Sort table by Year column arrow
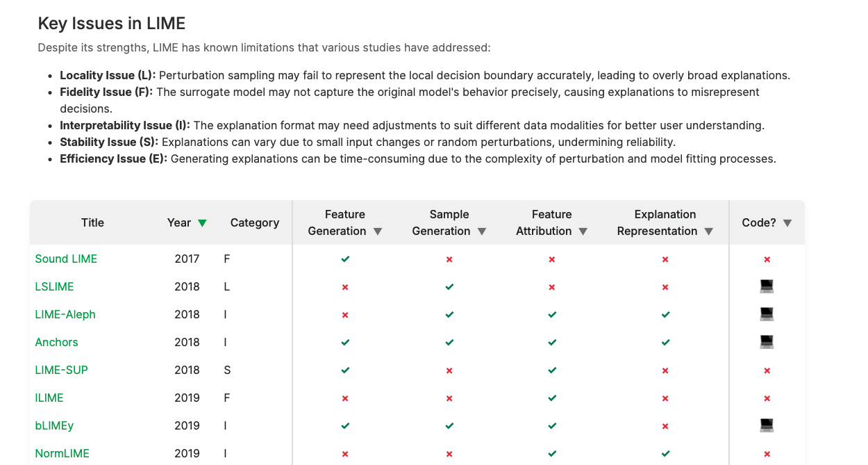Image resolution: width=868 pixels, height=465 pixels. point(202,223)
